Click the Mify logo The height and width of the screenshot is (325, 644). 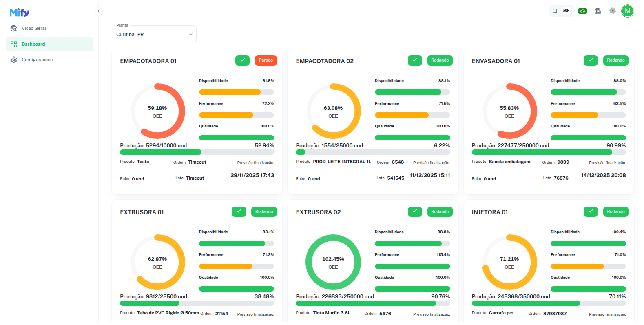(x=20, y=12)
